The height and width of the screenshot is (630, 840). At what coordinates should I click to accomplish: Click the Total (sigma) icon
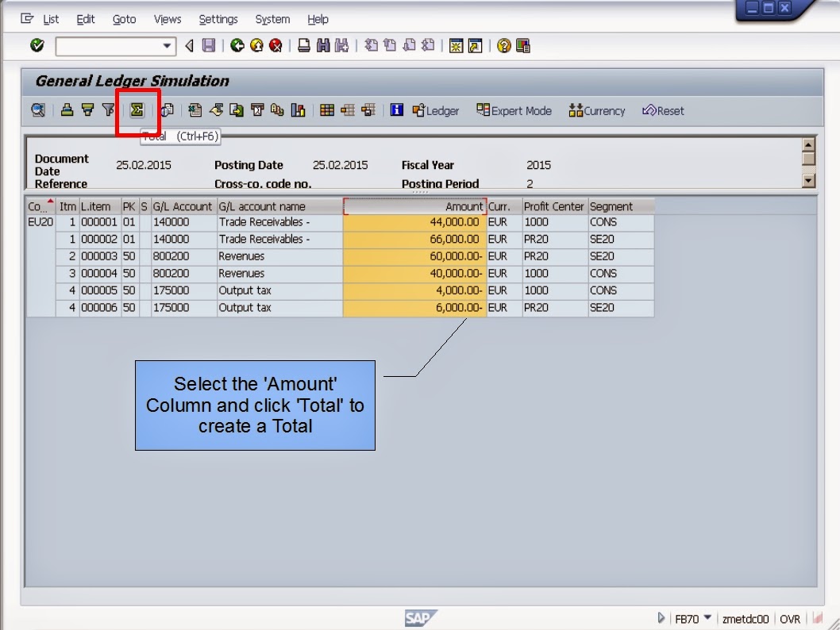tap(136, 110)
